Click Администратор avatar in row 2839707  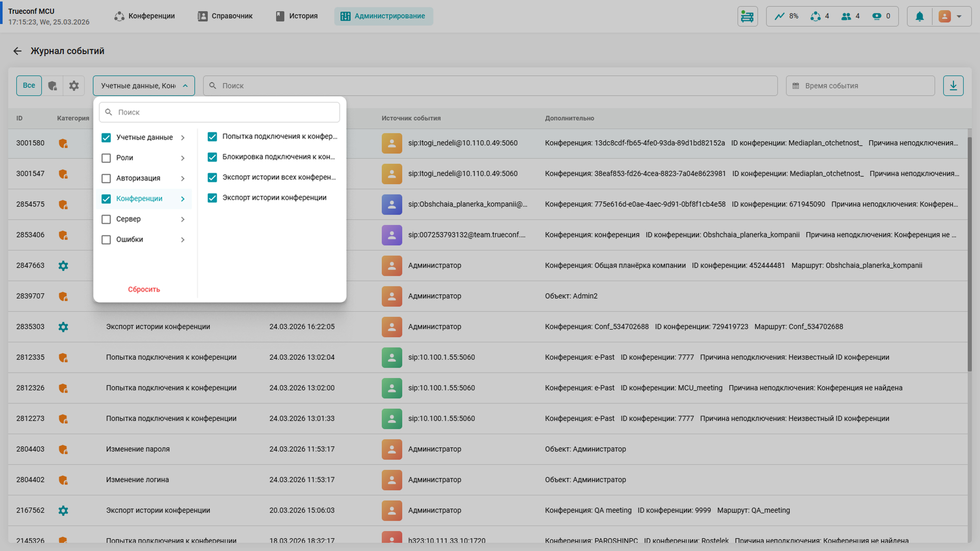[x=391, y=296]
